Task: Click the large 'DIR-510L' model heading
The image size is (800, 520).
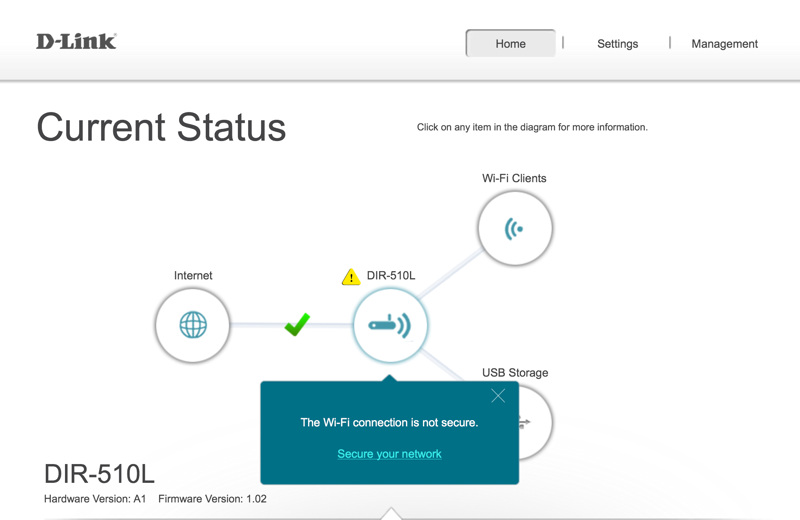Action: [99, 474]
